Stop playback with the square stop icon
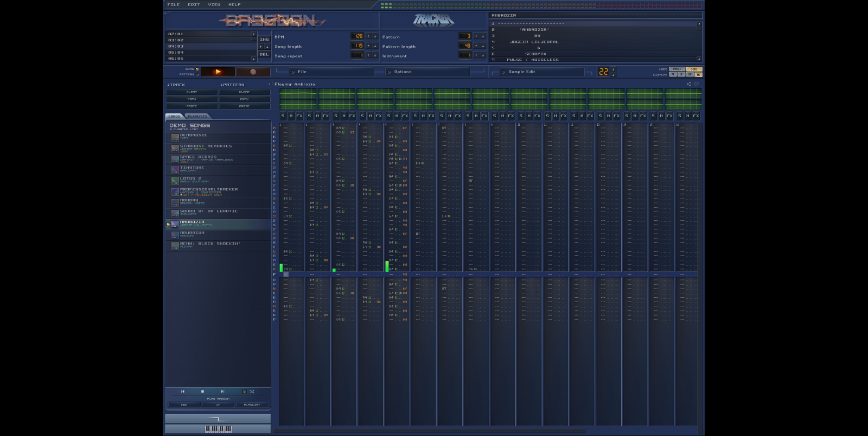This screenshot has height=436, width=868. coord(202,392)
